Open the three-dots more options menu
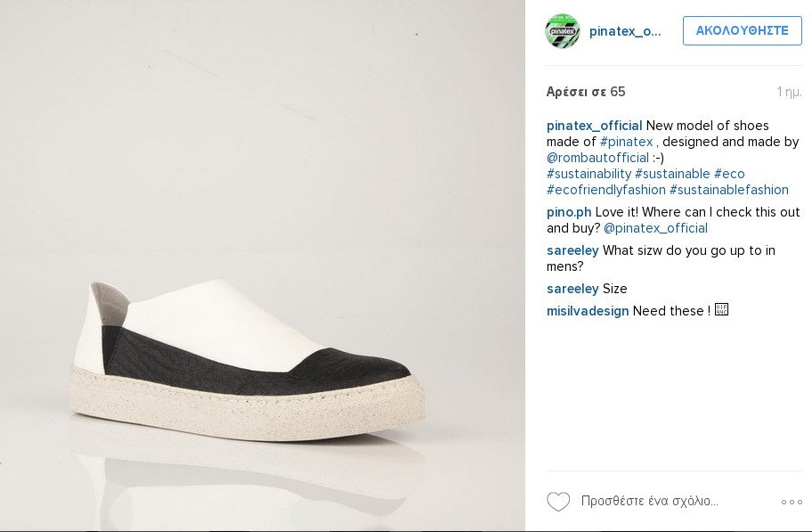812x532 pixels. pos(792,502)
